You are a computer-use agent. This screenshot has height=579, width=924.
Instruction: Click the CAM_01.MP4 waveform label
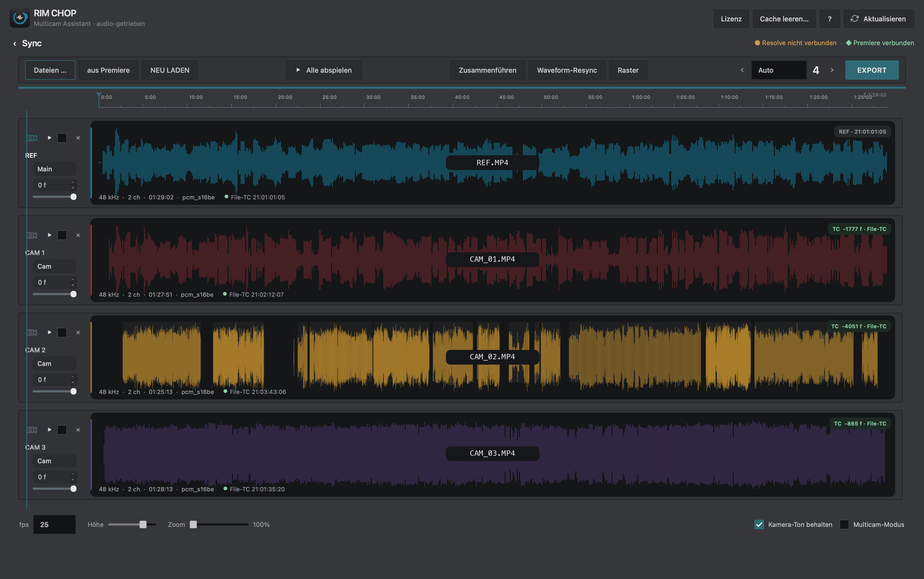[x=492, y=259]
